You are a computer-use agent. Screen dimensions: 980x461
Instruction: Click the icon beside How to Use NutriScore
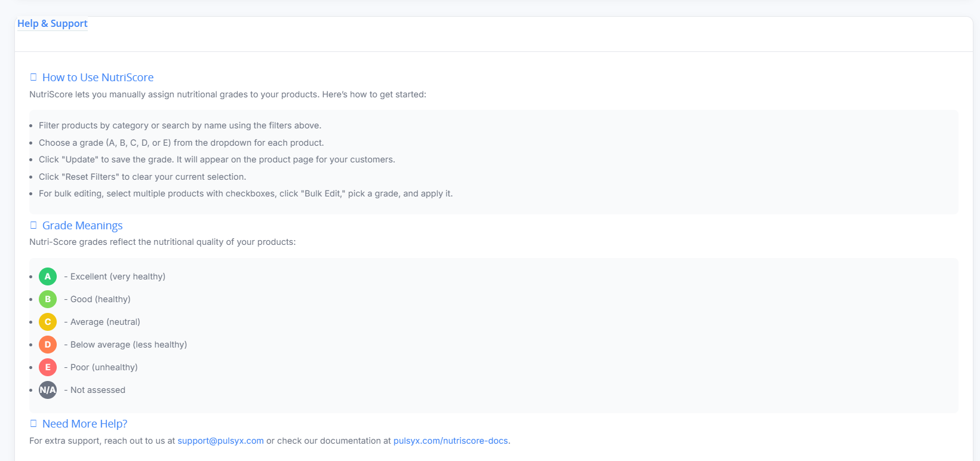[33, 77]
